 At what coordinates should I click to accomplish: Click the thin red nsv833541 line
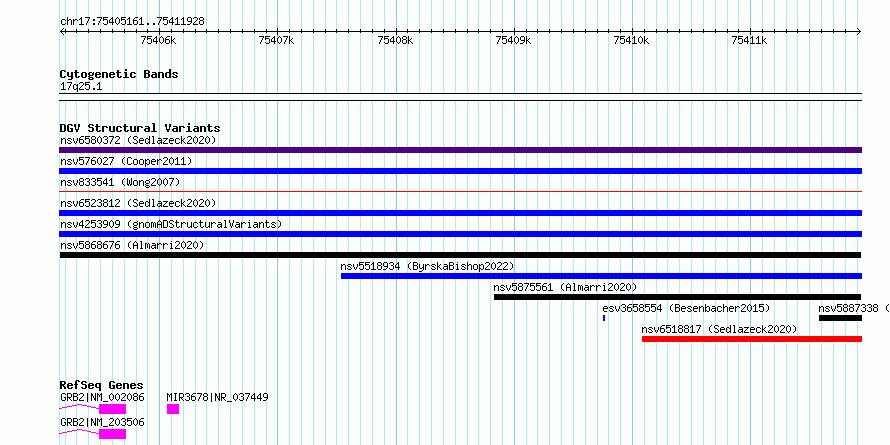[460, 192]
